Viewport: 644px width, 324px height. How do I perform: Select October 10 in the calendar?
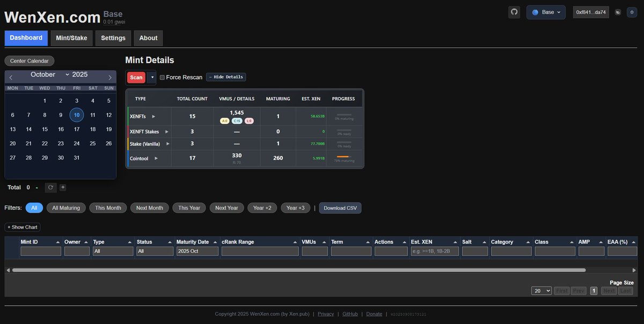tap(77, 115)
